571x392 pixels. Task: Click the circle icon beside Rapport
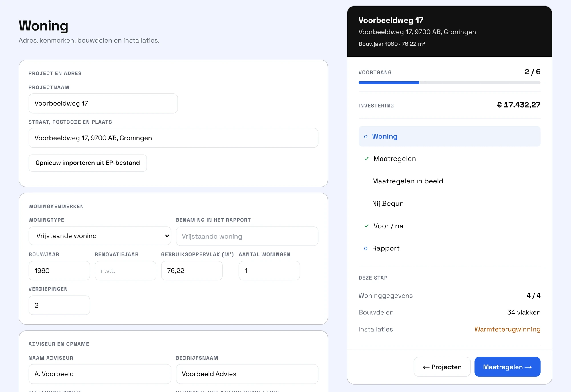(x=366, y=249)
